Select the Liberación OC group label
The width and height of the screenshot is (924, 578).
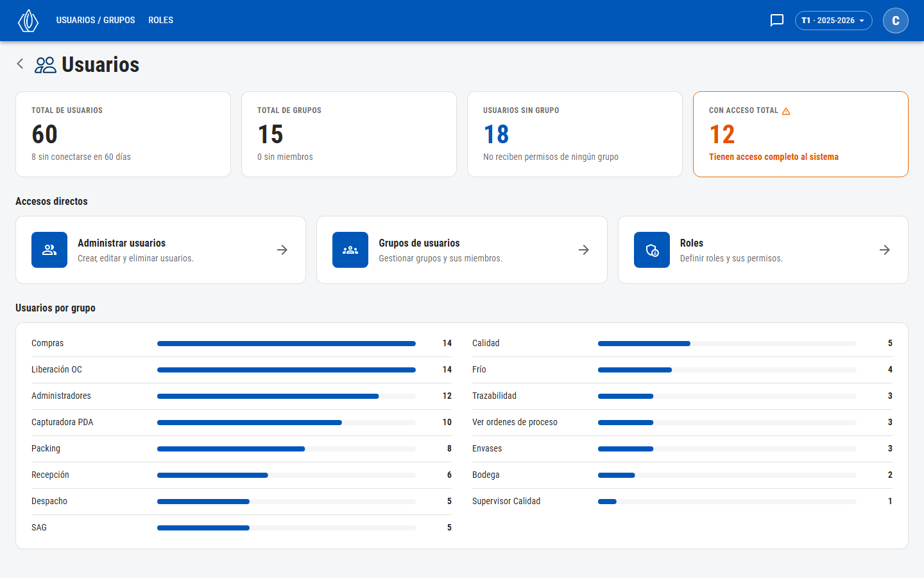(56, 369)
